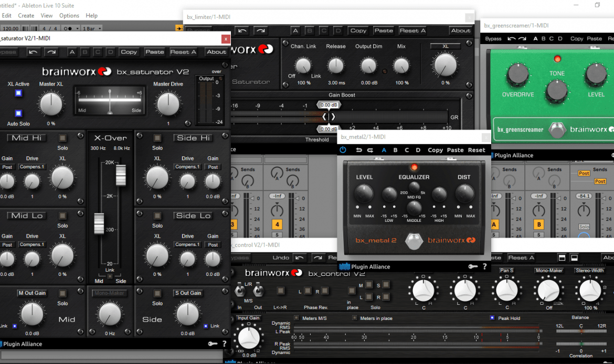Screen dimensions: 614x364
Task: Open the Options menu
Action: [x=69, y=16]
